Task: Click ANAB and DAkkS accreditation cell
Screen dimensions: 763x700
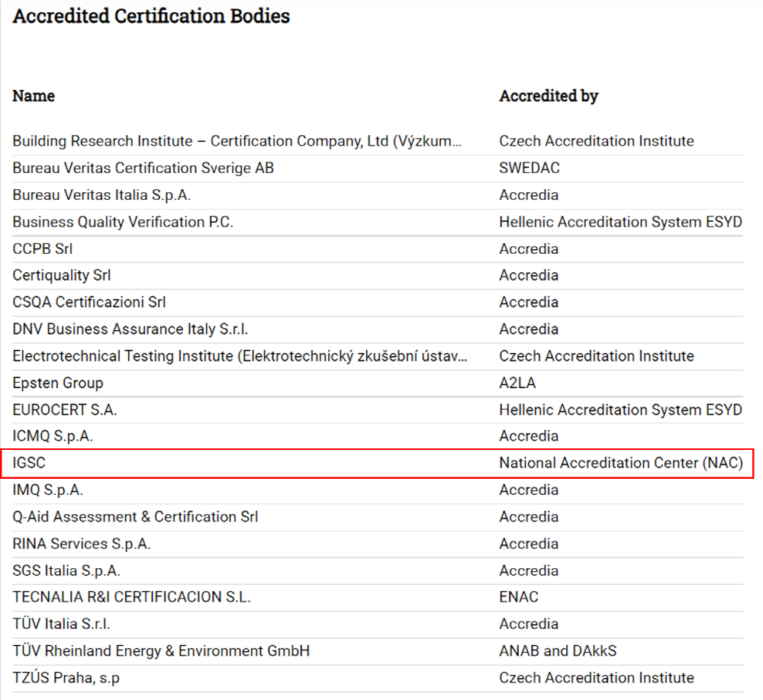Action: [x=559, y=651]
